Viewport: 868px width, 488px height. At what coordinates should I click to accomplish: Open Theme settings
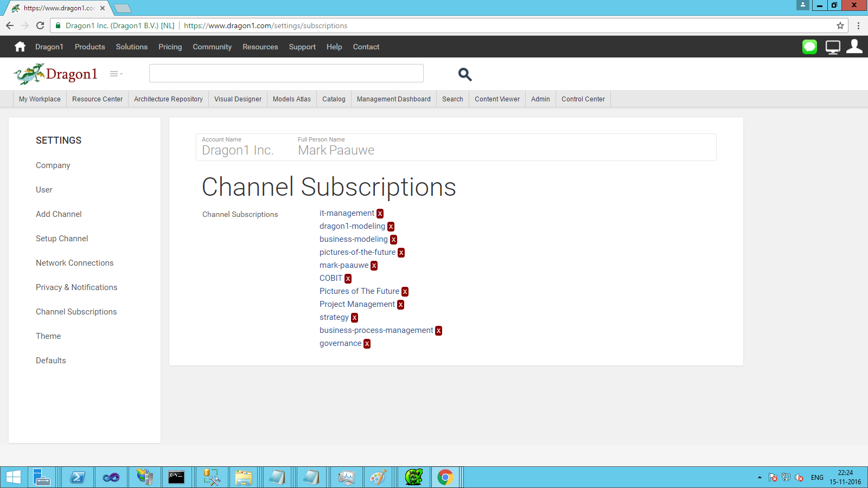coord(48,336)
